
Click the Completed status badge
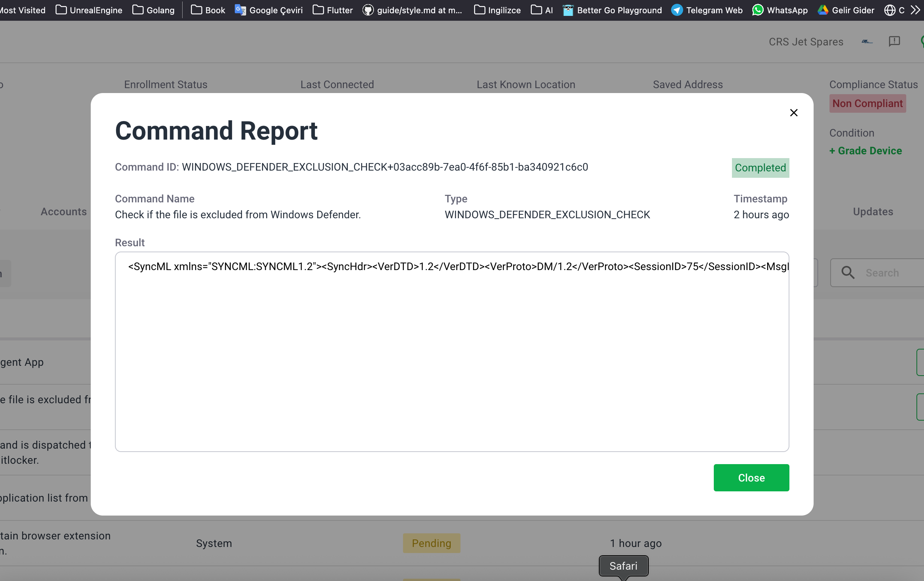pos(760,168)
